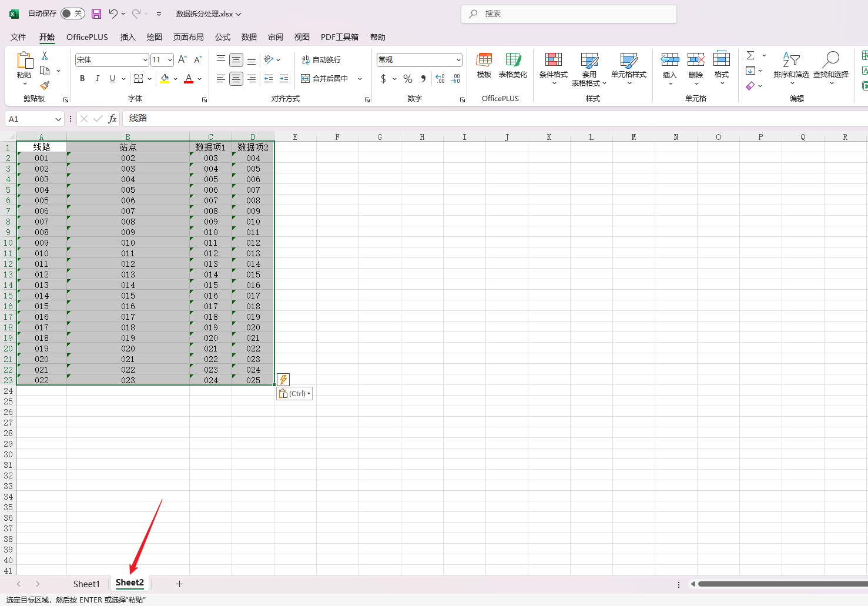Open the Paste Options (Ctrl) dropdown

294,394
